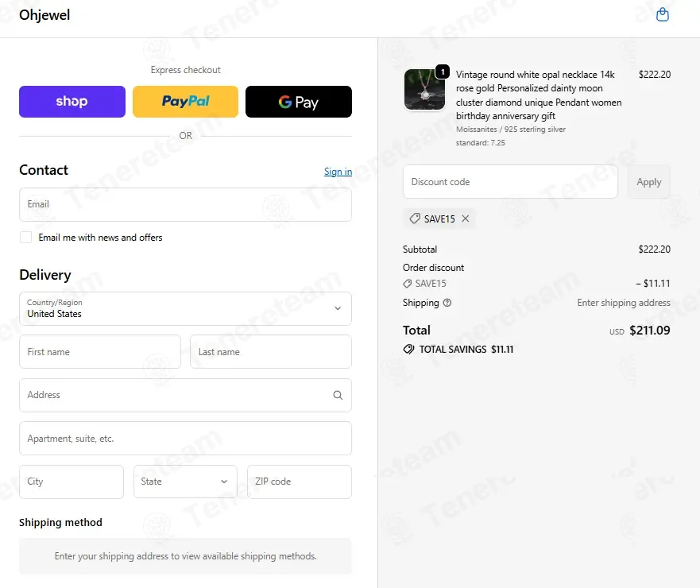Focus the Discount code field
Screen dimensions: 700x588
(x=510, y=182)
